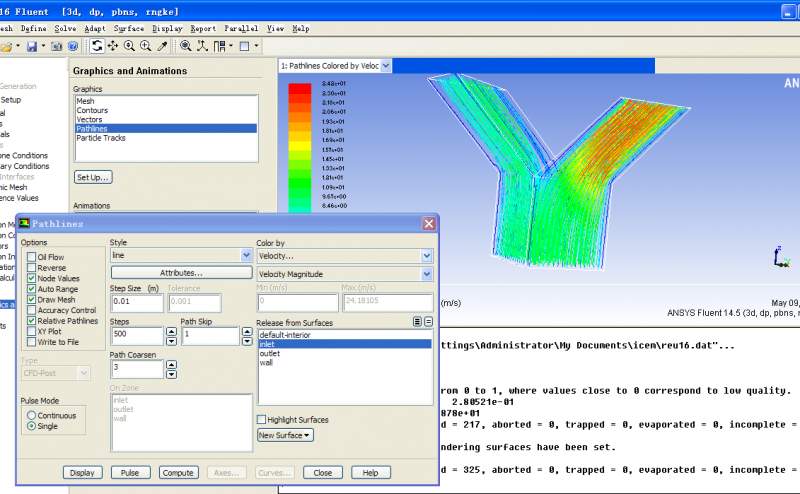Click the Pulse button

131,473
